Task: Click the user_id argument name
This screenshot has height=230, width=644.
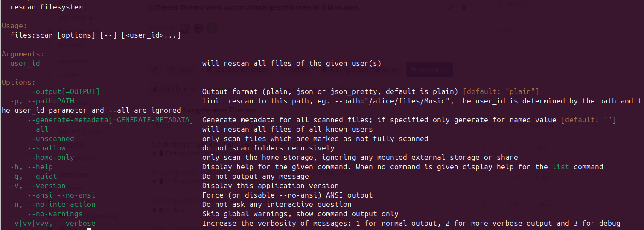Action: (25, 63)
